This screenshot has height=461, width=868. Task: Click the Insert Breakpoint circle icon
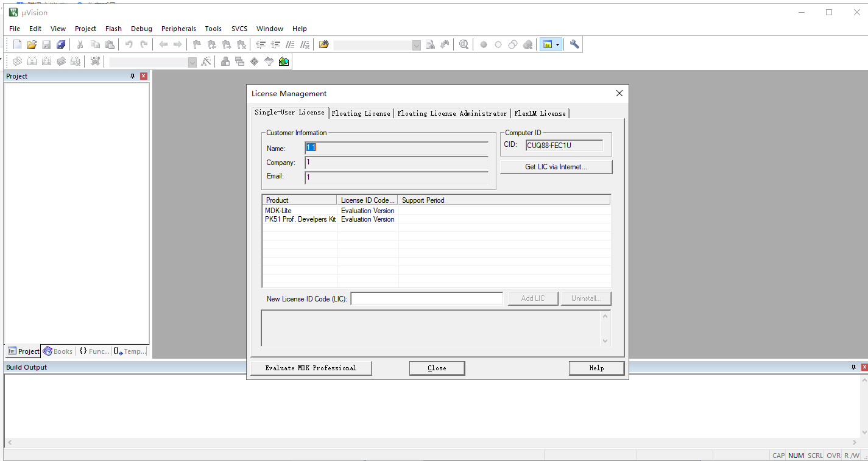pos(484,44)
